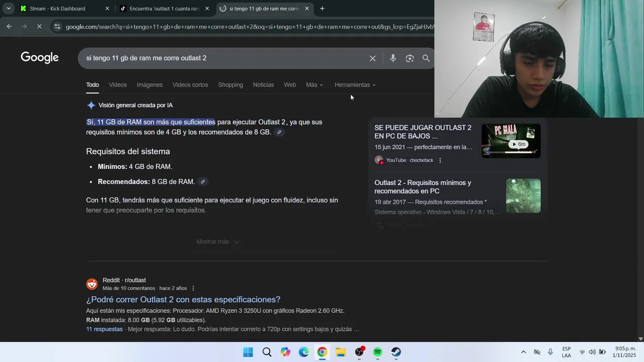Switch to the Noticias search tab
The width and height of the screenshot is (644, 362).
pos(263,85)
